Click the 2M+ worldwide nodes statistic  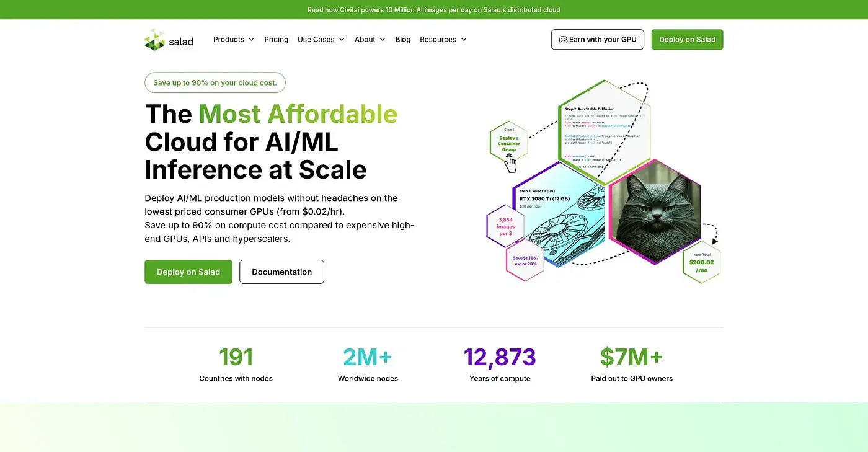(368, 365)
